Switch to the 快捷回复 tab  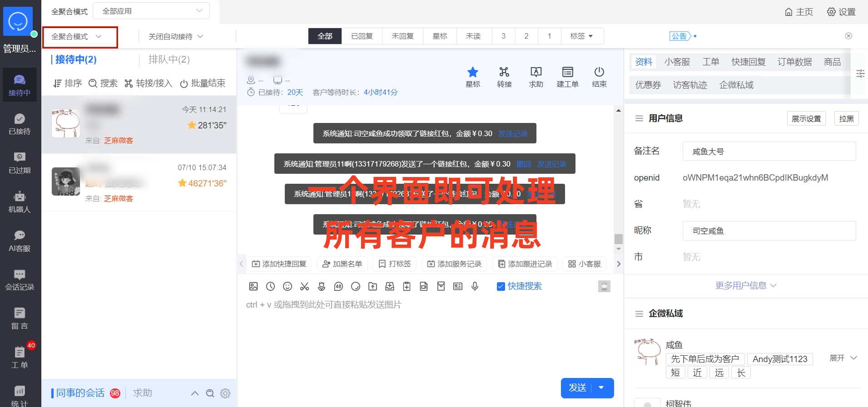tap(749, 62)
